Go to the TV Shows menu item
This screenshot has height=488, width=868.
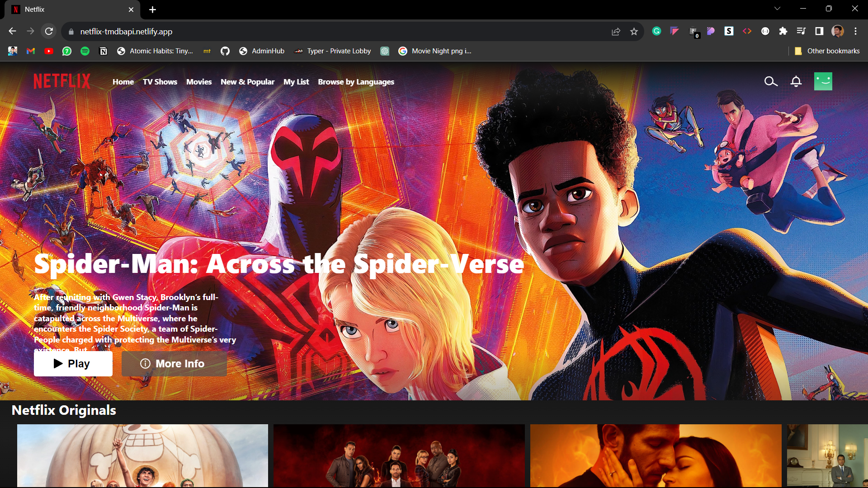160,82
